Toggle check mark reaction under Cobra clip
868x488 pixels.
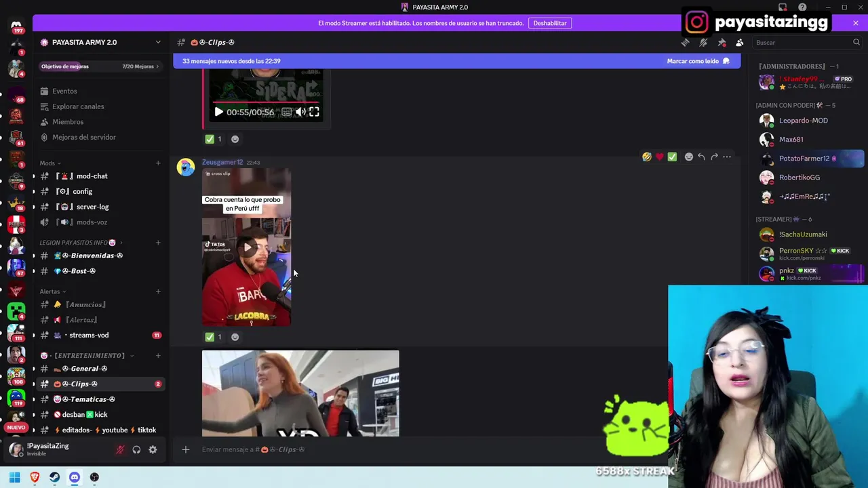tap(214, 337)
